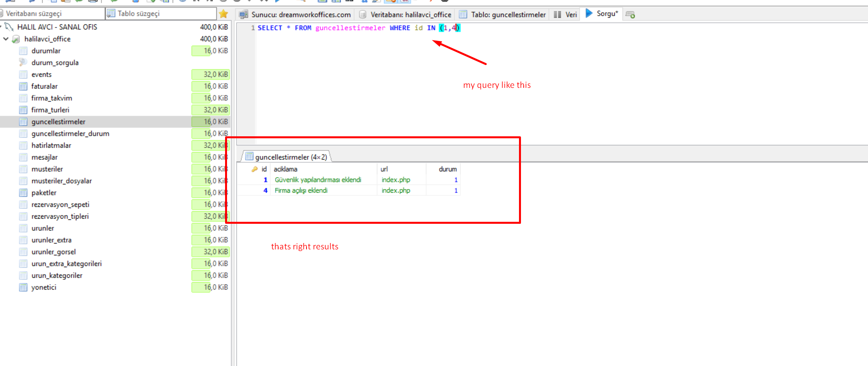Screen dimensions: 868x366
Task: Click the yellow favorites star icon
Action: tap(223, 14)
